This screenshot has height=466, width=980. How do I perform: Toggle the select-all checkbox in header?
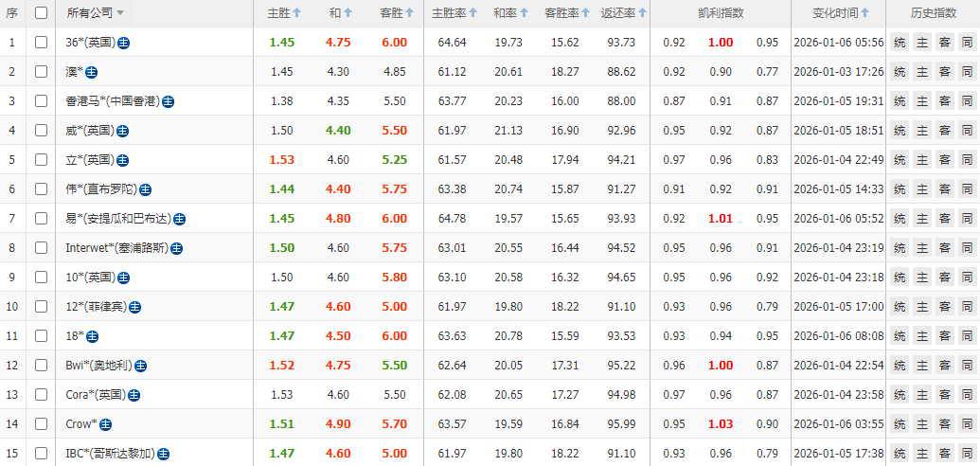41,13
